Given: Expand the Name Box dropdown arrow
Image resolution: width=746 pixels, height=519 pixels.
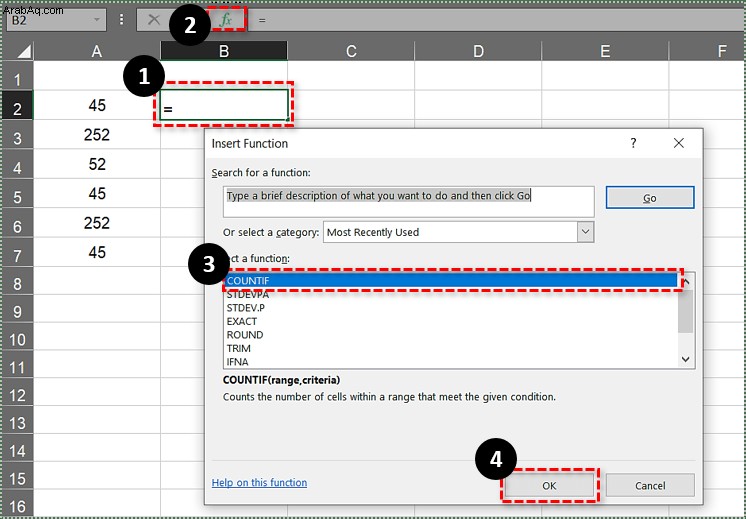Looking at the screenshot, I should click(97, 20).
